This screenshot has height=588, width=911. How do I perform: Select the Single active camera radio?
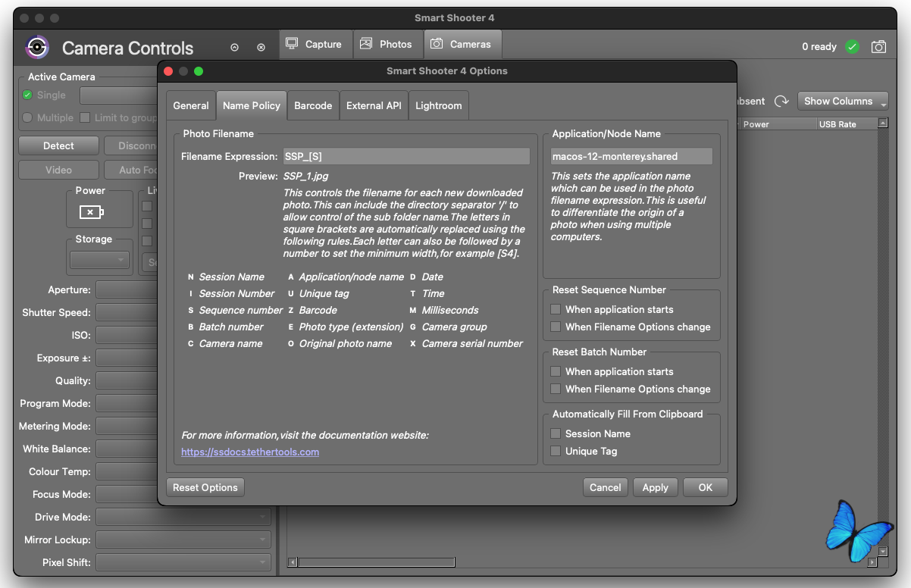point(27,95)
